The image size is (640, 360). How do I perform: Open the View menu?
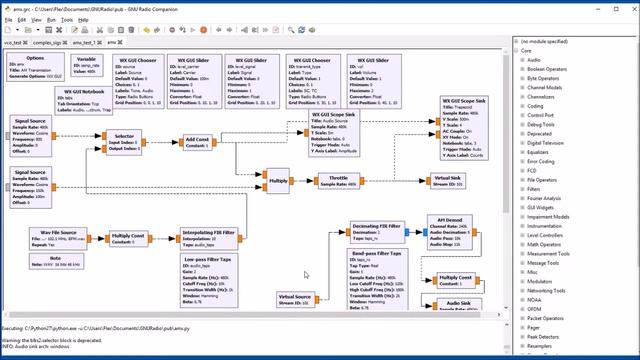[36, 20]
